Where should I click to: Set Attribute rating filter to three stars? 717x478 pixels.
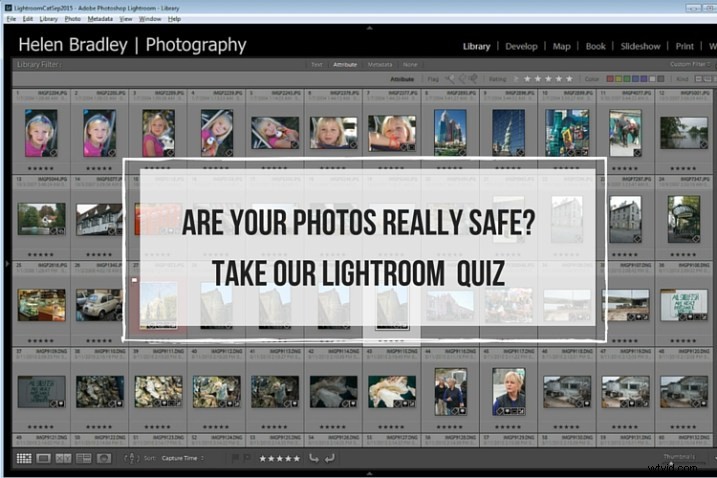[548, 79]
